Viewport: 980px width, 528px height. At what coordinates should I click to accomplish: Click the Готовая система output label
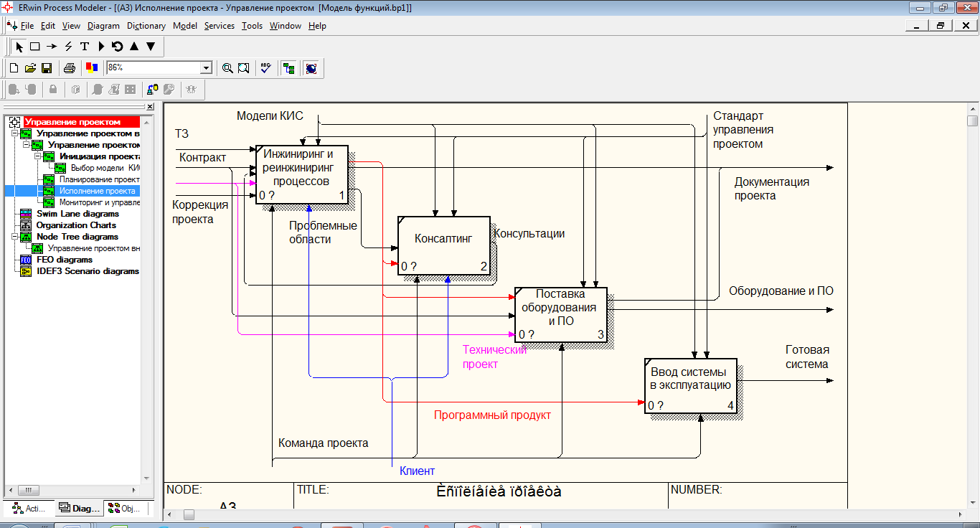coord(807,357)
